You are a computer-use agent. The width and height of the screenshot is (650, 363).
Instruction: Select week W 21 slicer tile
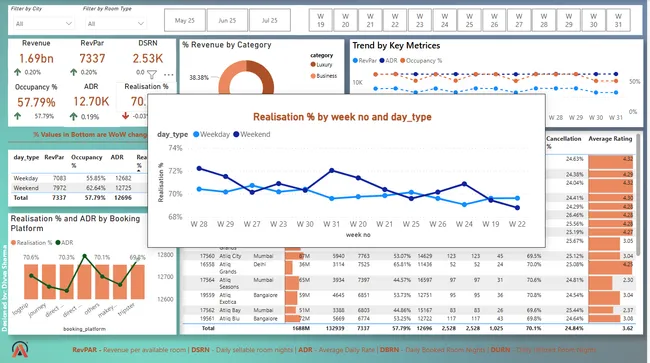click(370, 20)
